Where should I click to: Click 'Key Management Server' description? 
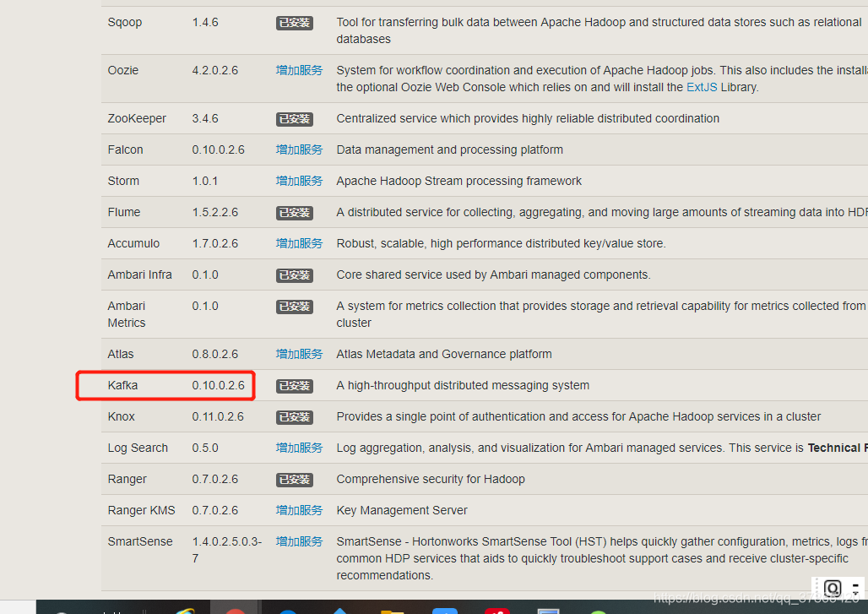402,510
